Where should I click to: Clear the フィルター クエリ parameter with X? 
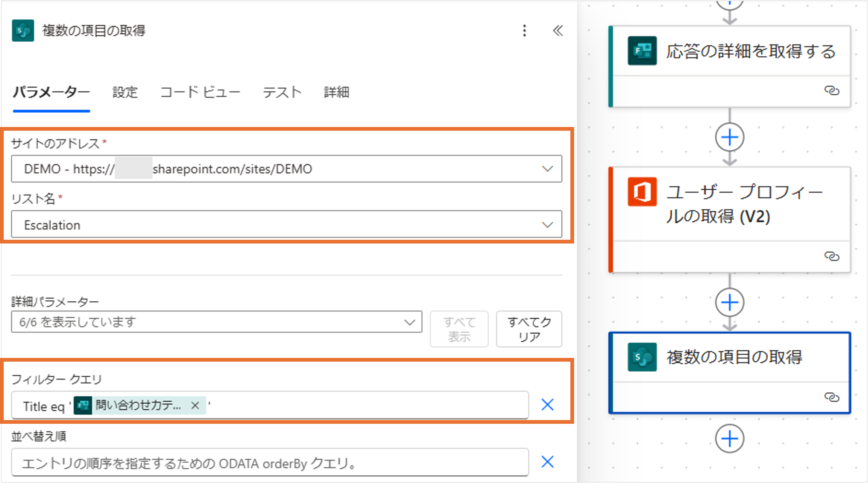pyautogui.click(x=547, y=405)
